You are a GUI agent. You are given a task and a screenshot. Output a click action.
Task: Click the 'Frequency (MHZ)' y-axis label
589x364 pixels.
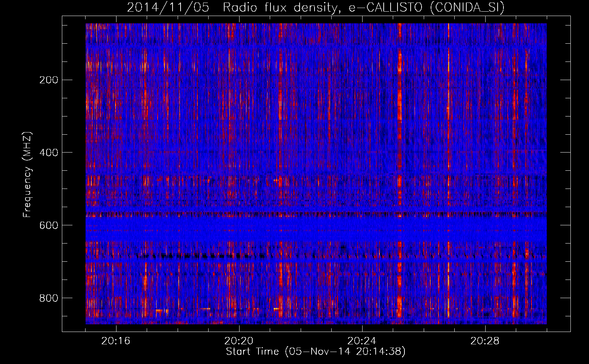point(27,174)
